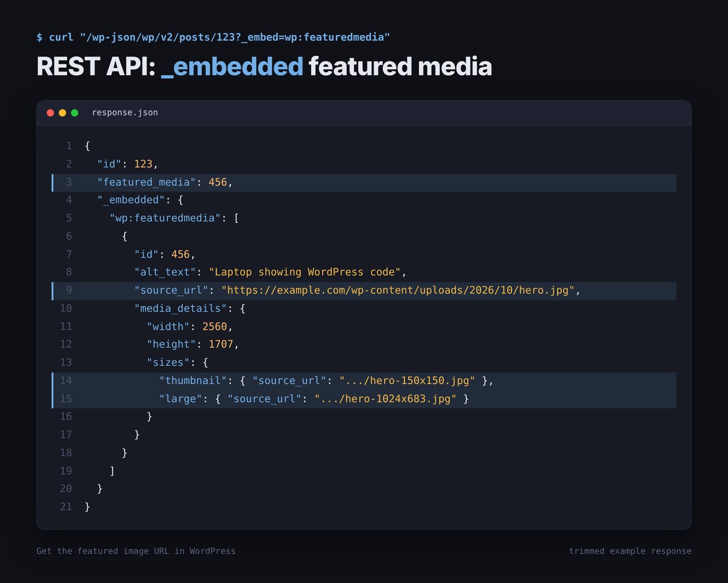
Task: Click the ".../hero-150x150.jpg" string
Action: pyautogui.click(x=407, y=380)
